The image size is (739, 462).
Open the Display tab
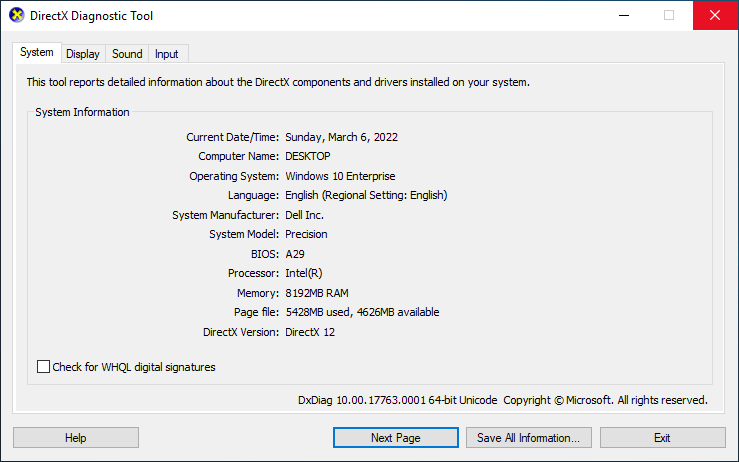83,54
